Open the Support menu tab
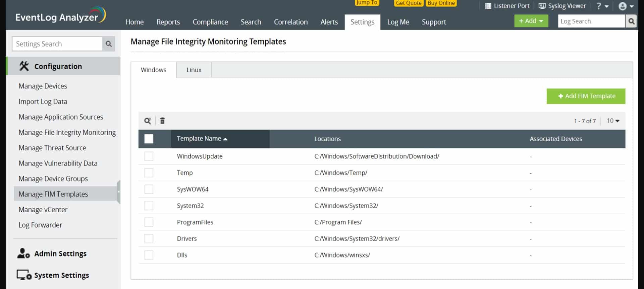Viewport: 644px width, 289px height. click(434, 22)
